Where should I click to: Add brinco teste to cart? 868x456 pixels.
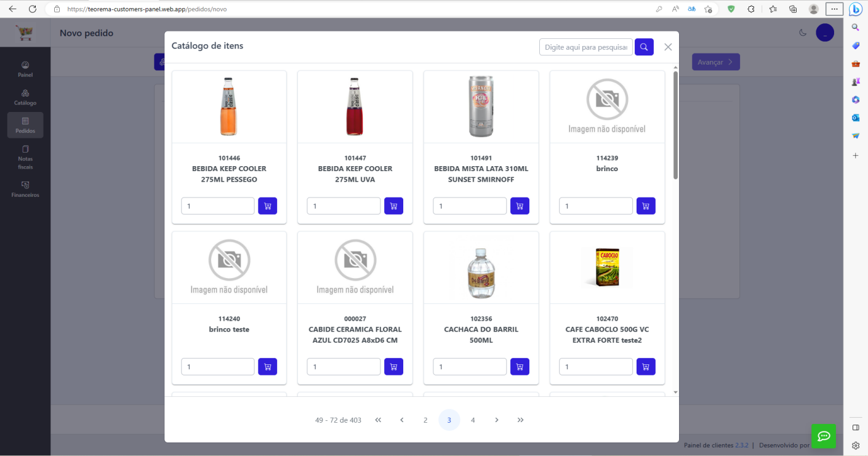click(267, 367)
